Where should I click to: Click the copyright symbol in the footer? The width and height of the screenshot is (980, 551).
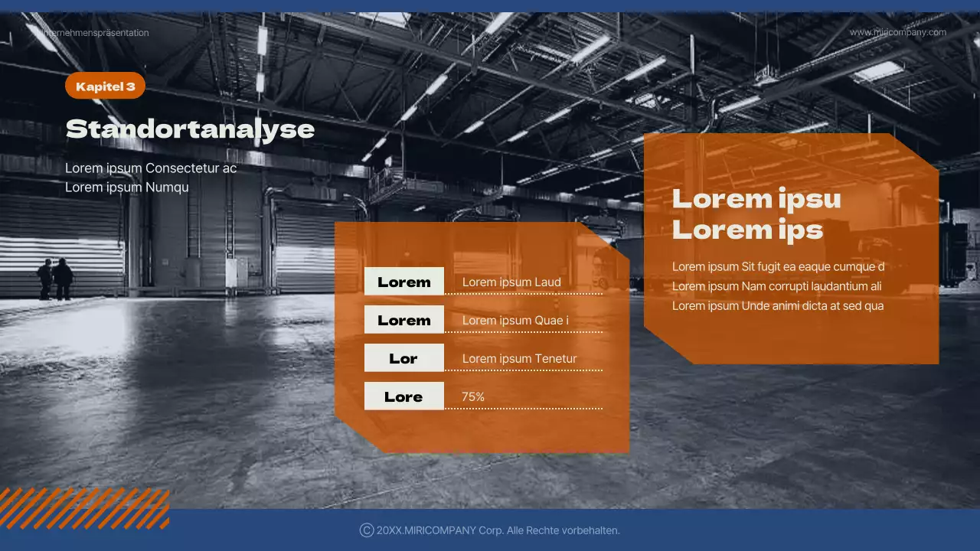point(364,530)
